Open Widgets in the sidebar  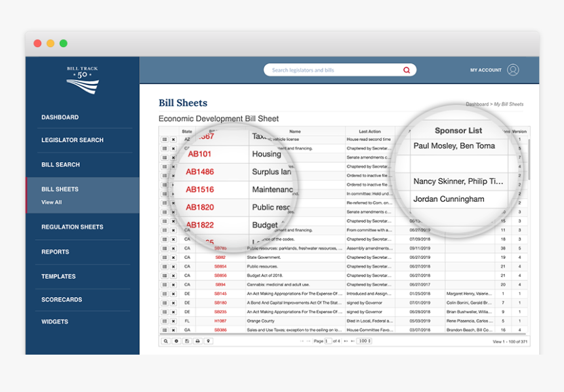point(54,321)
